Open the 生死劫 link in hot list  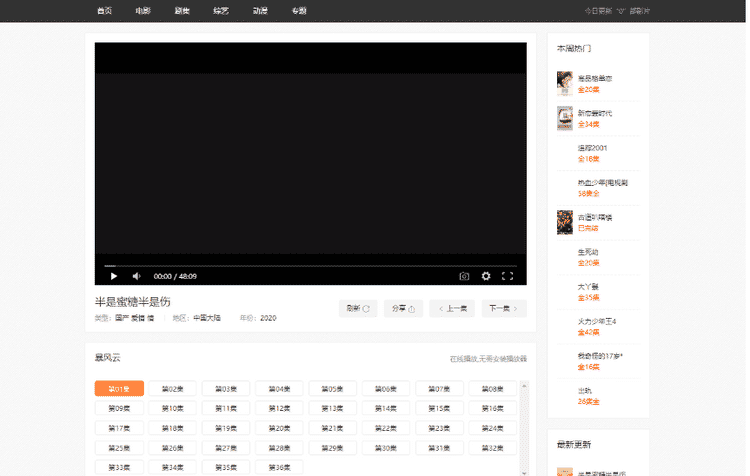[588, 252]
